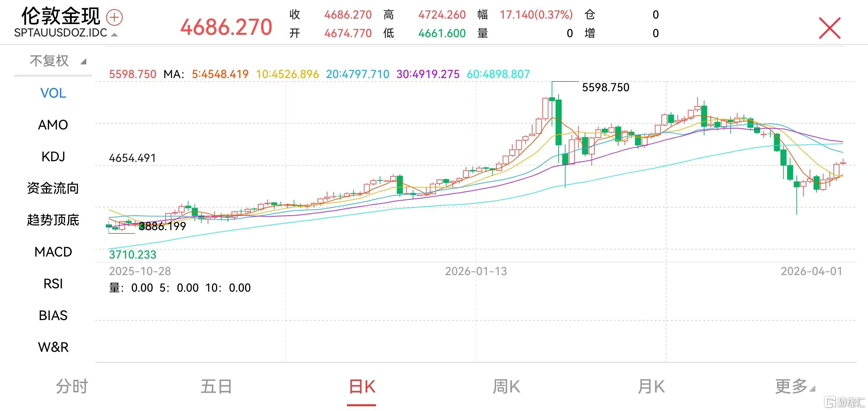Open the W&R indicator panel
This screenshot has height=411, width=868.
[x=53, y=347]
